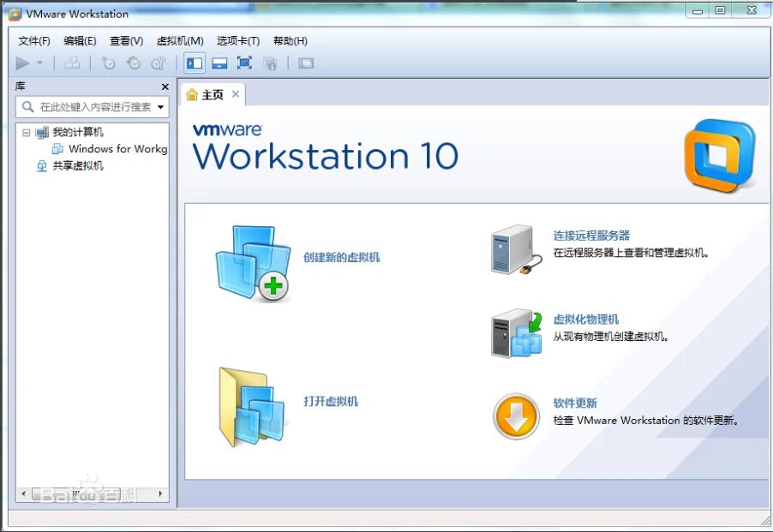Open the search filter dropdown arrow

click(x=161, y=107)
